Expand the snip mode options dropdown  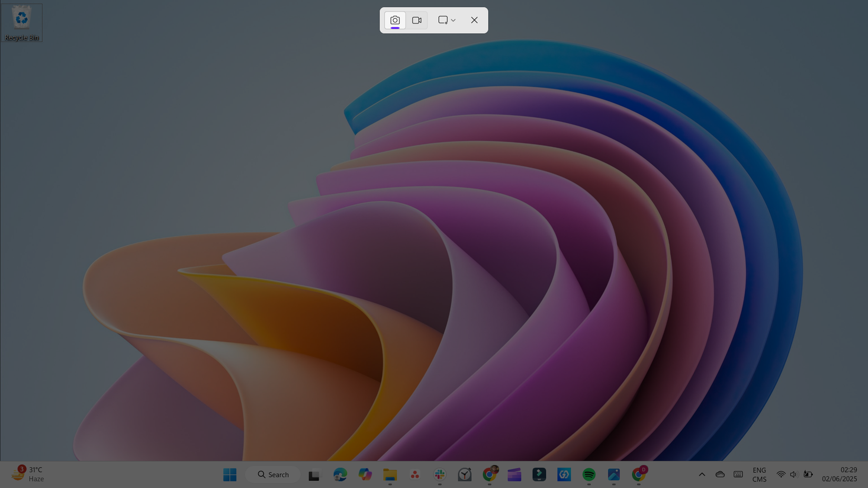453,20
